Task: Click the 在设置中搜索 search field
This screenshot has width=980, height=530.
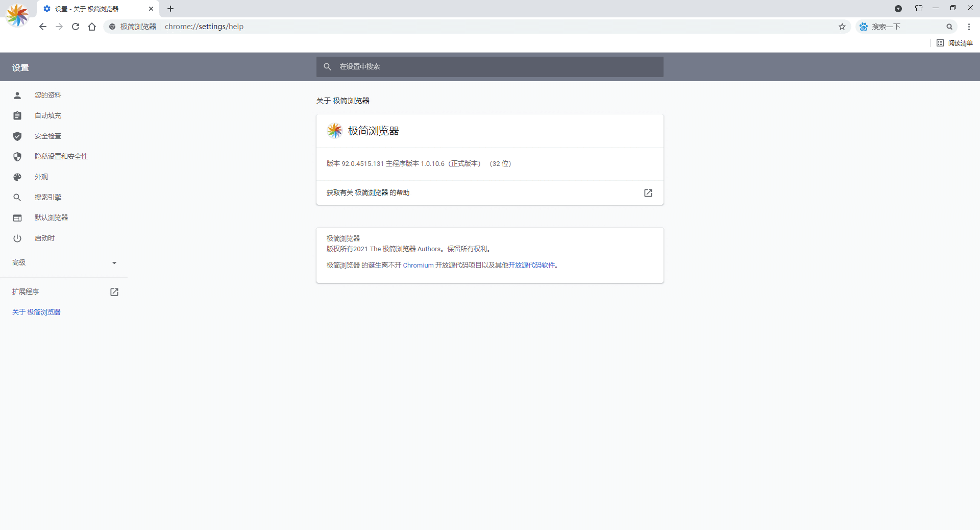Action: pyautogui.click(x=489, y=66)
